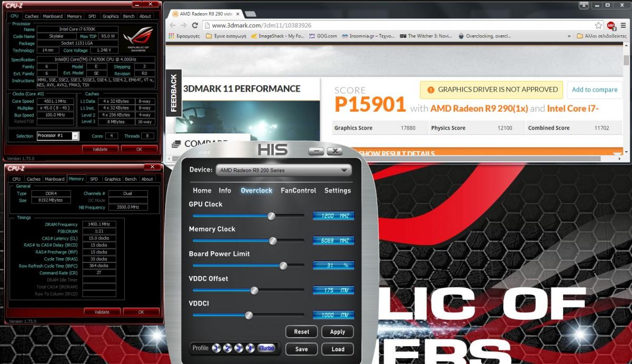Switch to Mainboard tab in top CPU-Z
The image size is (632, 364).
[53, 16]
